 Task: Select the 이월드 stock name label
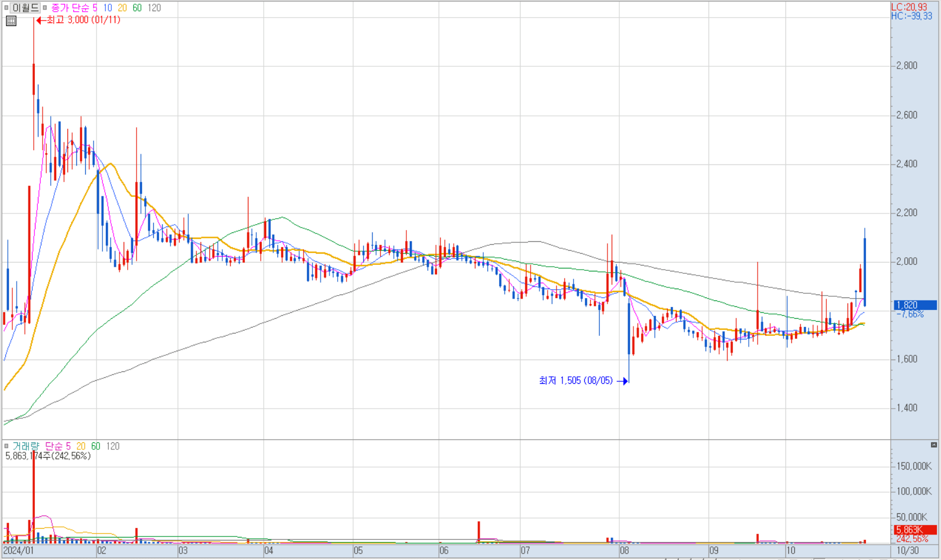25,8
